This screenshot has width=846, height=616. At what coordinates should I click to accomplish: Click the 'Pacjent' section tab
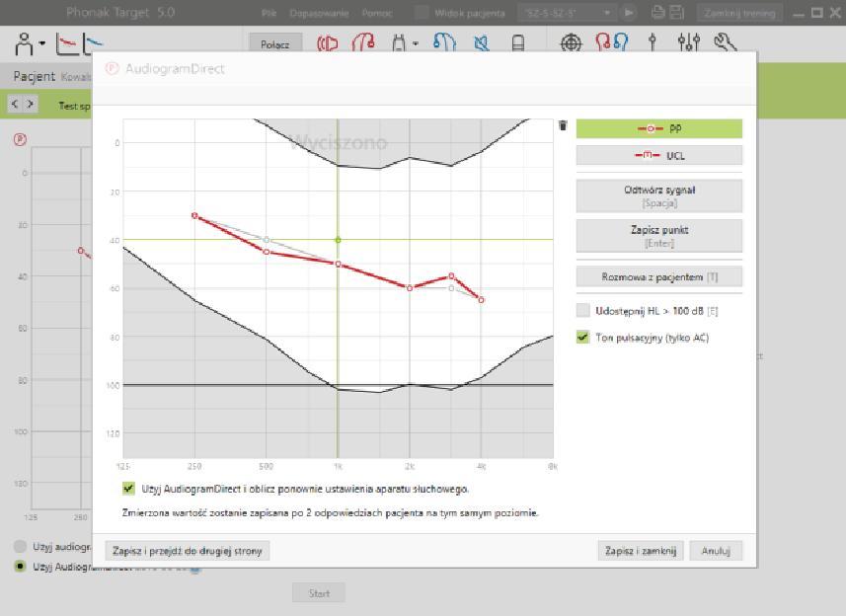[x=34, y=77]
